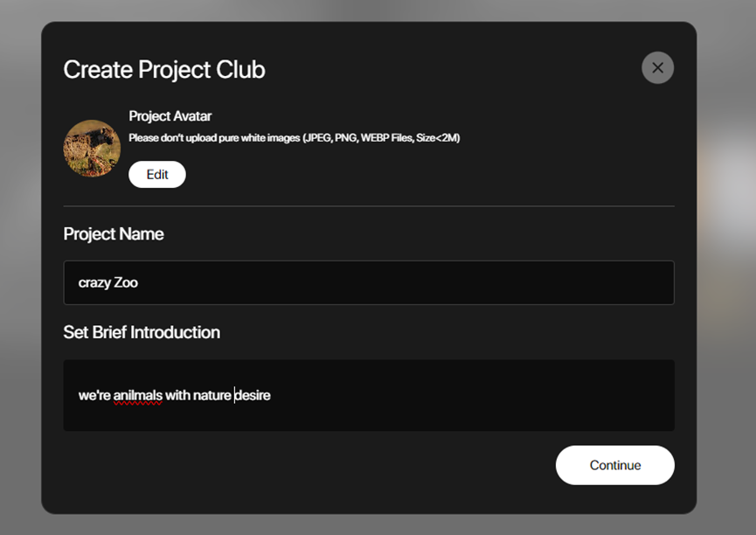Click the blurred background outside the dialog
This screenshot has width=756, height=535.
[x=725, y=350]
